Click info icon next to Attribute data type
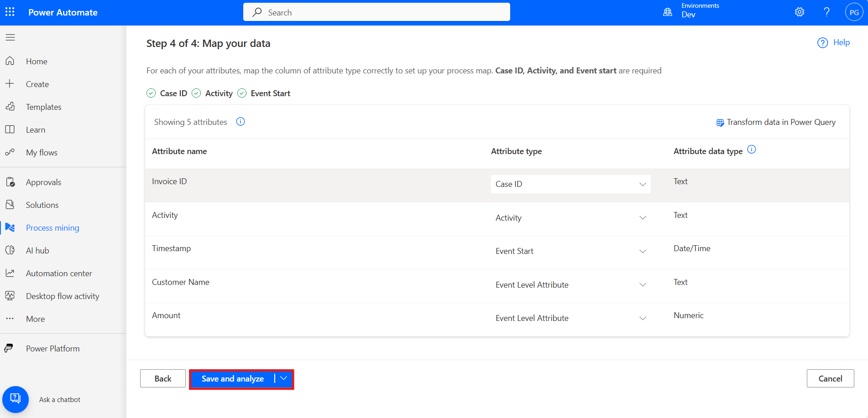 click(x=752, y=150)
